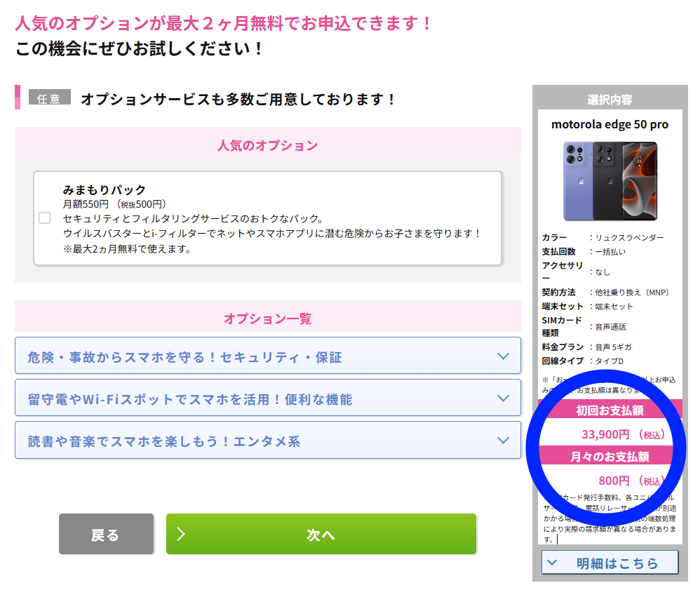
Task: Click the black motorola phone image
Action: 605,180
